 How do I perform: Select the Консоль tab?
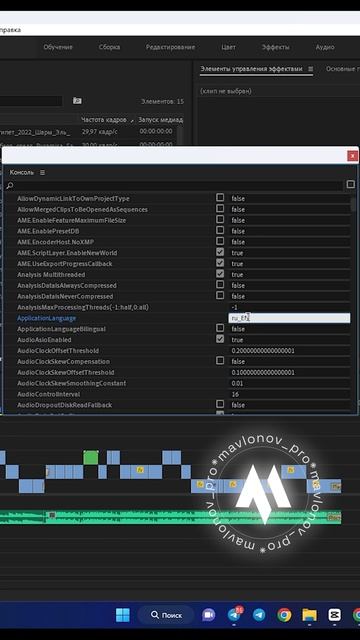22,173
